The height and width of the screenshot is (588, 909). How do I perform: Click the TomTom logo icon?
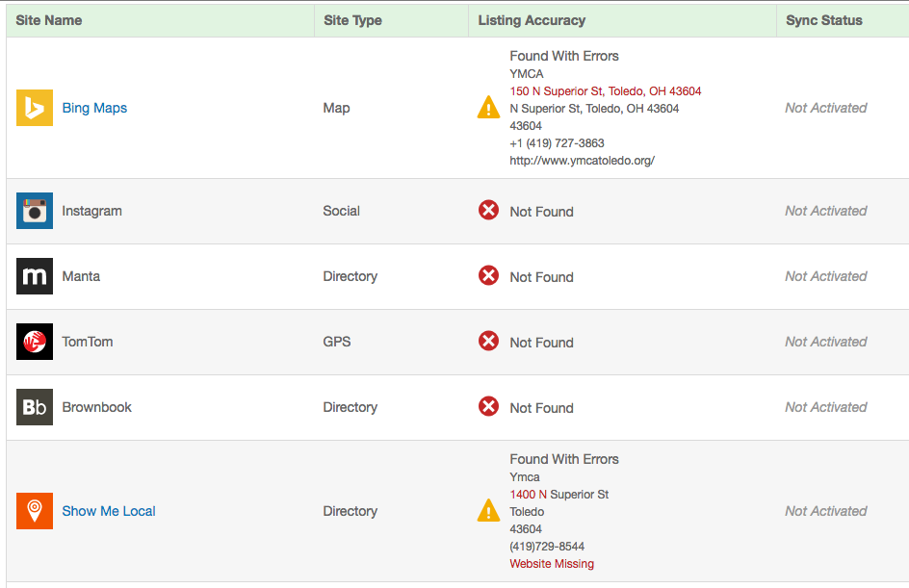[x=35, y=342]
